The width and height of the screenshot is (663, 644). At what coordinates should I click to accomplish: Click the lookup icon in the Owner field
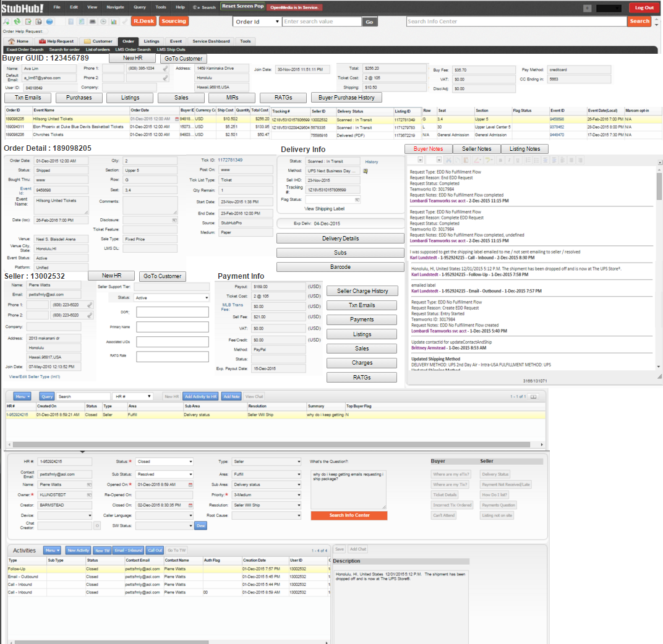click(89, 495)
